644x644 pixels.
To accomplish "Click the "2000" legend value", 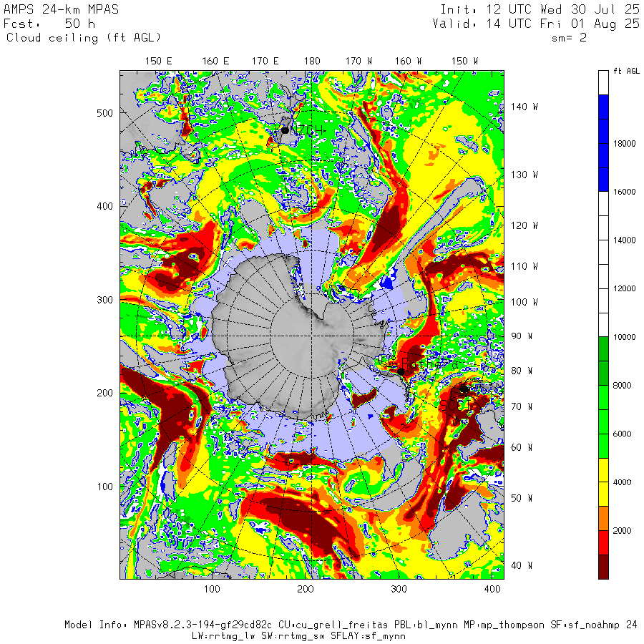I will [622, 531].
